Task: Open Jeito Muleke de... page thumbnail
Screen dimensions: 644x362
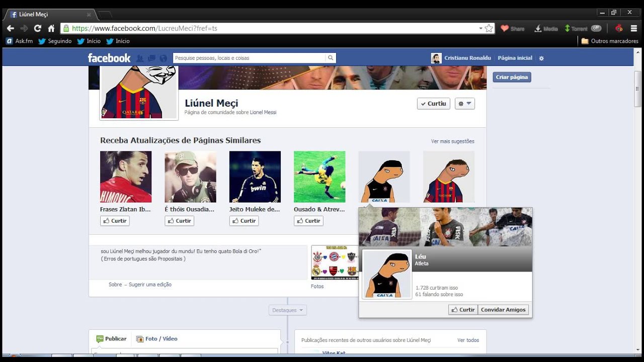Action: pyautogui.click(x=255, y=176)
